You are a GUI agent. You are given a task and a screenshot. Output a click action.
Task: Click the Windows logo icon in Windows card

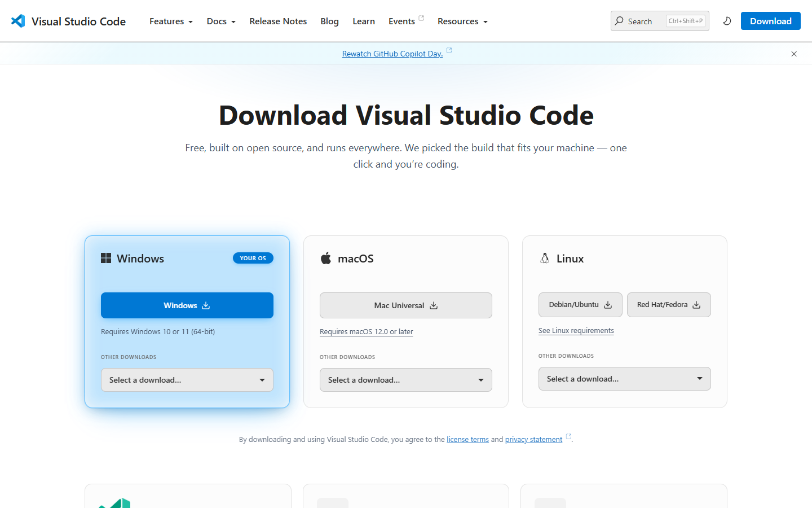pyautogui.click(x=106, y=258)
